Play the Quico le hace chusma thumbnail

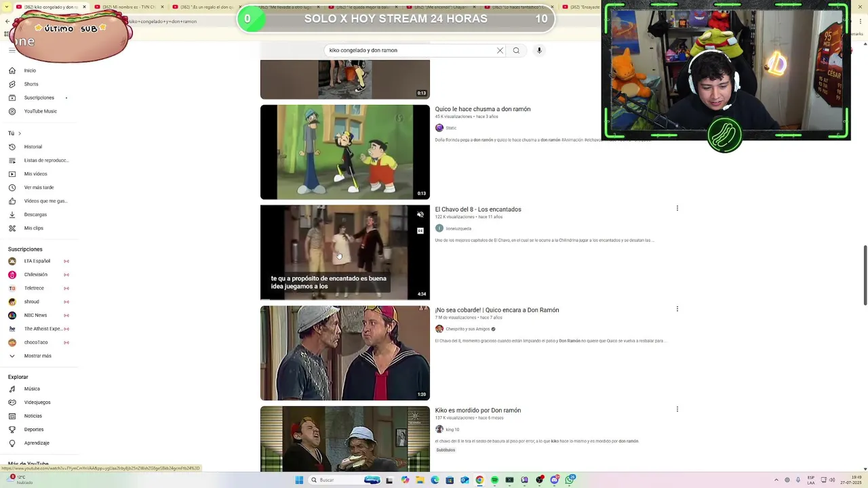pyautogui.click(x=345, y=152)
